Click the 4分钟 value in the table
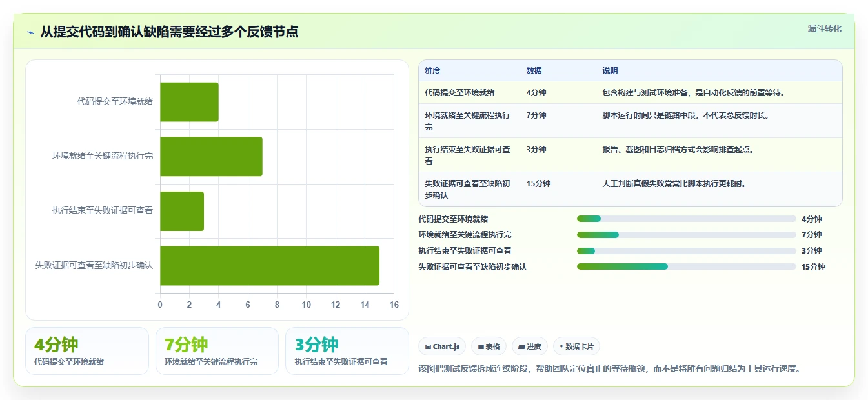The width and height of the screenshot is (868, 400). 536,93
